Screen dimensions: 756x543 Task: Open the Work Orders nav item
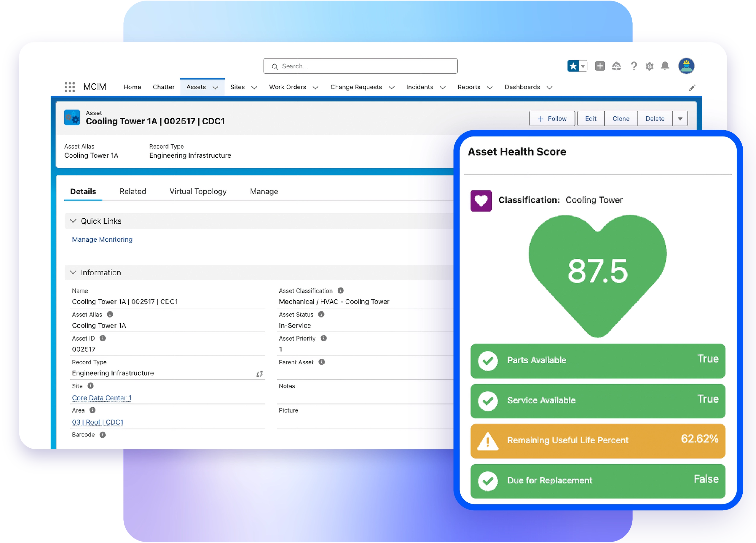coord(288,87)
